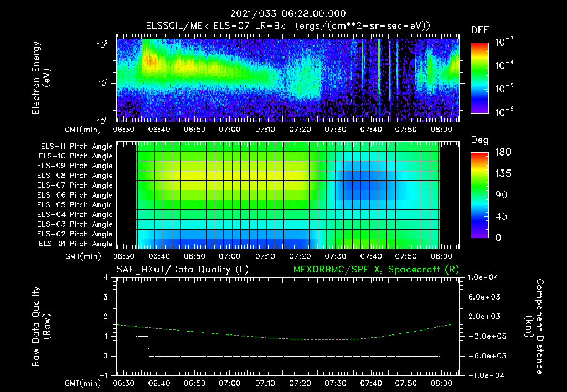Viewport: 567px width, 392px height.
Task: Click the 90 tick on the Deg colorbar
Action: [502, 195]
